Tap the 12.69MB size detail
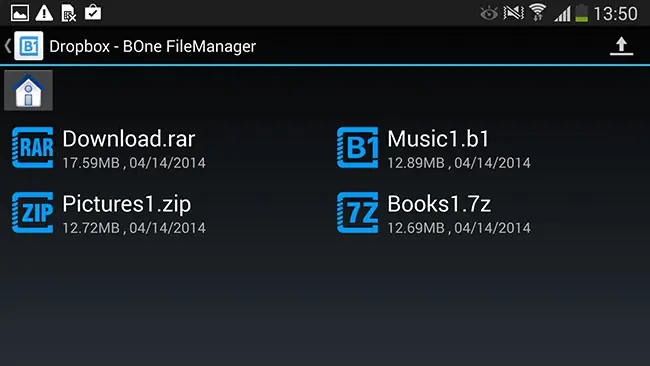The image size is (650, 366). pos(416,228)
